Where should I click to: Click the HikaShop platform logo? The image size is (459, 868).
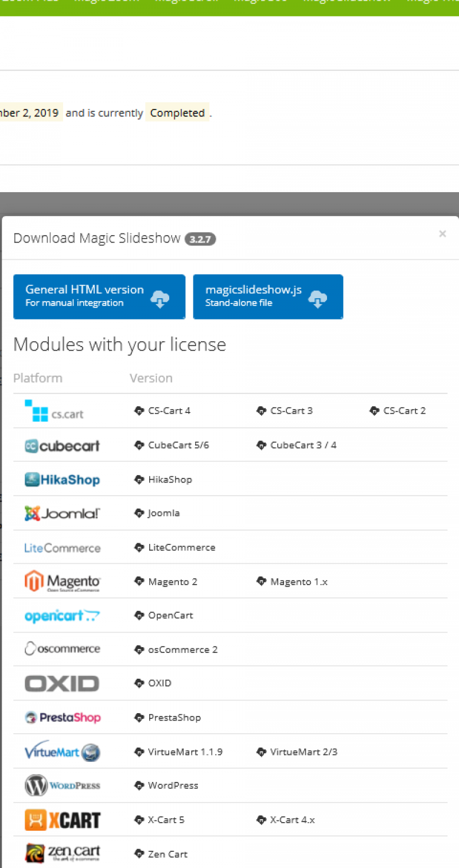pos(62,480)
